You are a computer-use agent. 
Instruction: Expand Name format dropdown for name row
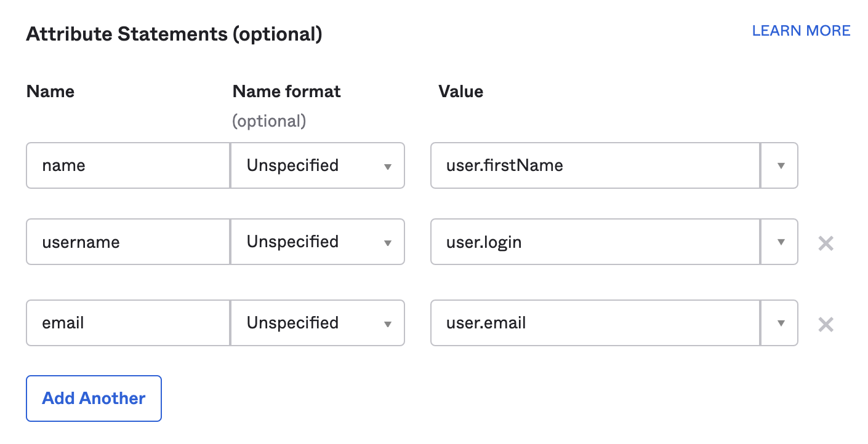[318, 165]
